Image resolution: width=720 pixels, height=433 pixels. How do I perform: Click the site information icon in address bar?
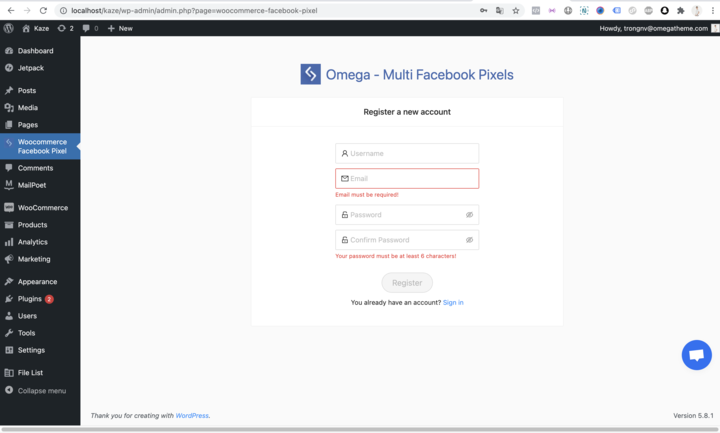[x=63, y=10]
